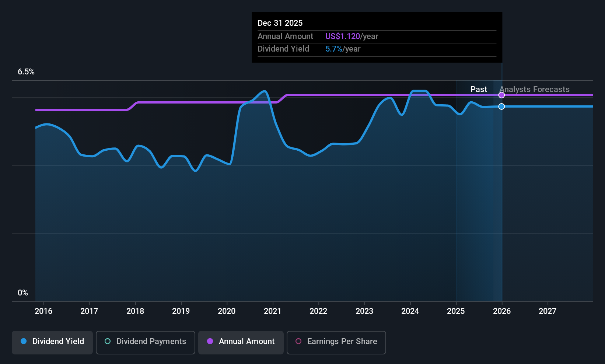Click the Analysts Forecasts section label
Viewport: 605px width, 364px height.
(534, 89)
